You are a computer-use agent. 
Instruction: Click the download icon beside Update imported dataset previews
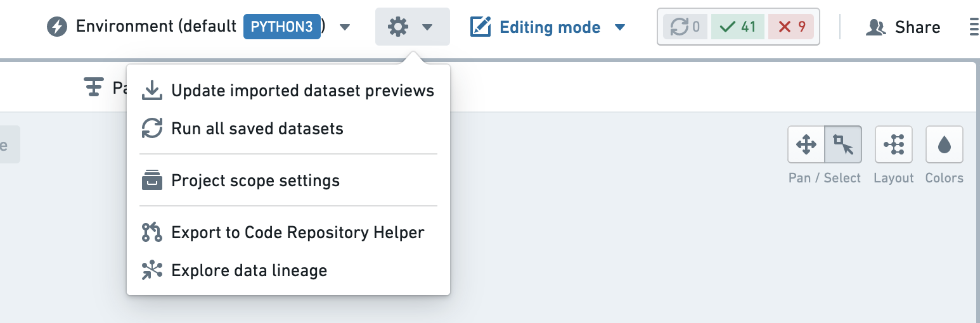tap(152, 91)
